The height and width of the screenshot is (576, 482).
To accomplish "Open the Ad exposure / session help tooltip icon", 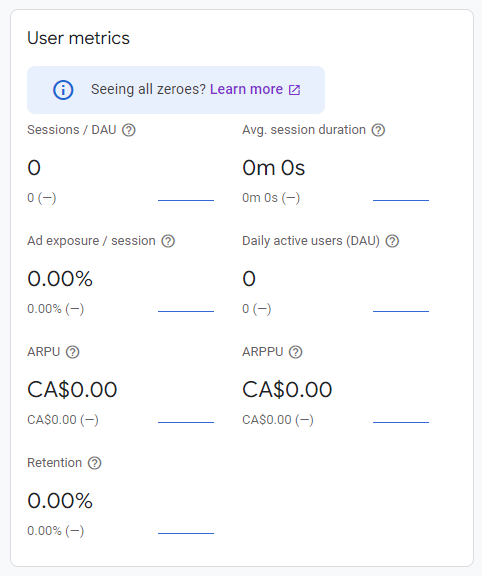I will coord(168,241).
